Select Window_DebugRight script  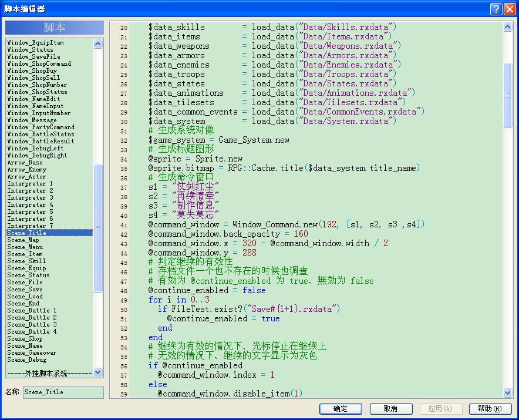(37, 155)
